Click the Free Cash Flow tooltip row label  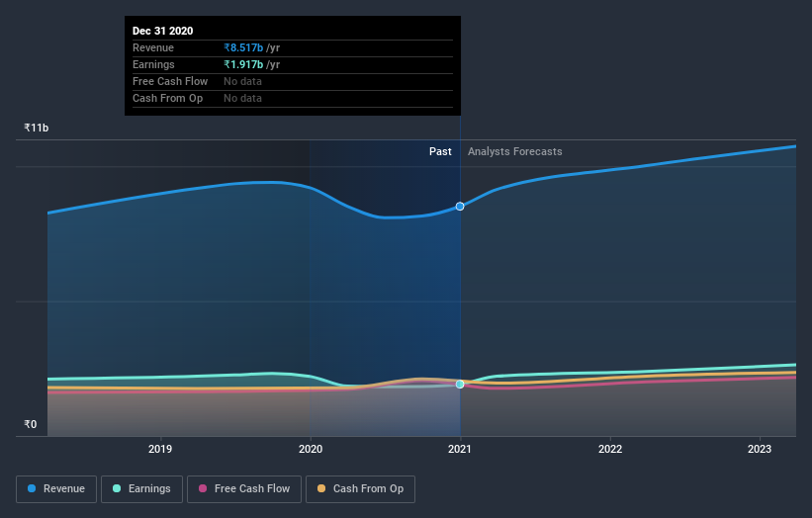coord(170,81)
